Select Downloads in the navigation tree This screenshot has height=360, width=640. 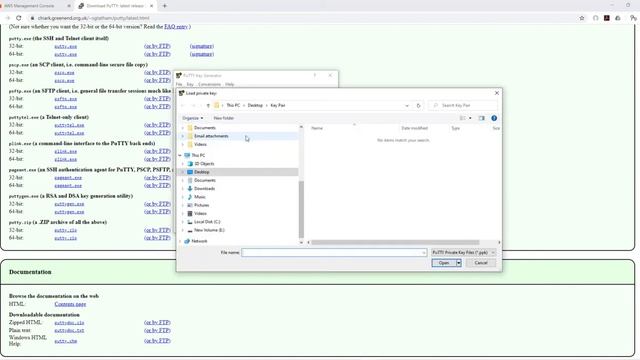[x=204, y=189]
